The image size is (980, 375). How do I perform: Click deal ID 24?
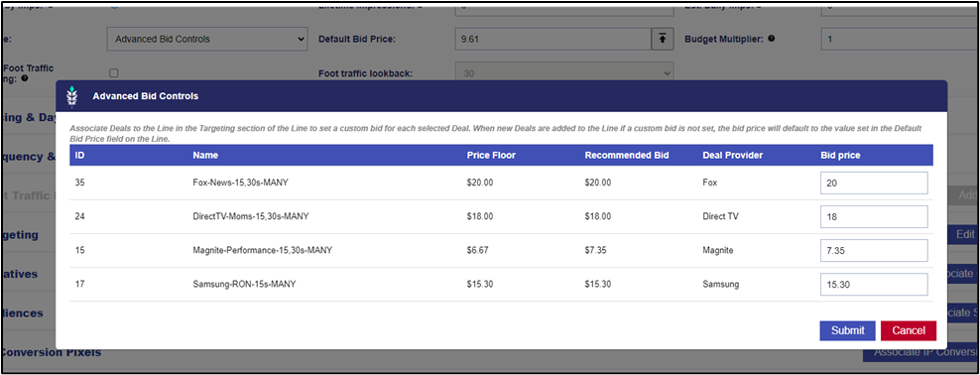tap(79, 217)
